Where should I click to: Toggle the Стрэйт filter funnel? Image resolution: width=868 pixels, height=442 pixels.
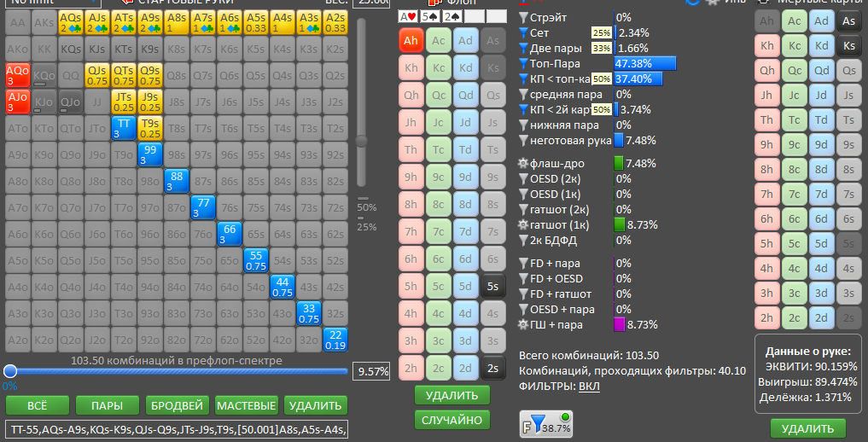tap(524, 18)
